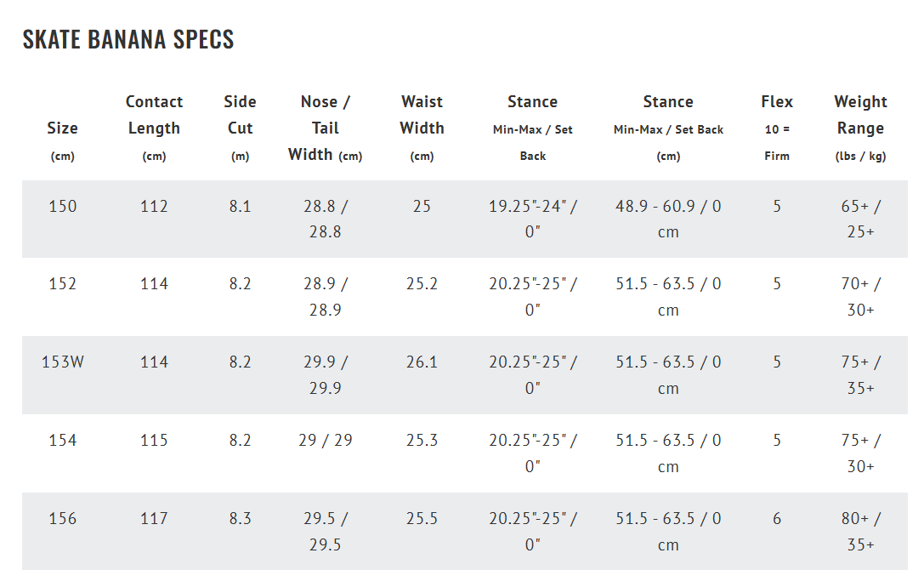
Task: Click the Size column header
Action: tap(62, 128)
